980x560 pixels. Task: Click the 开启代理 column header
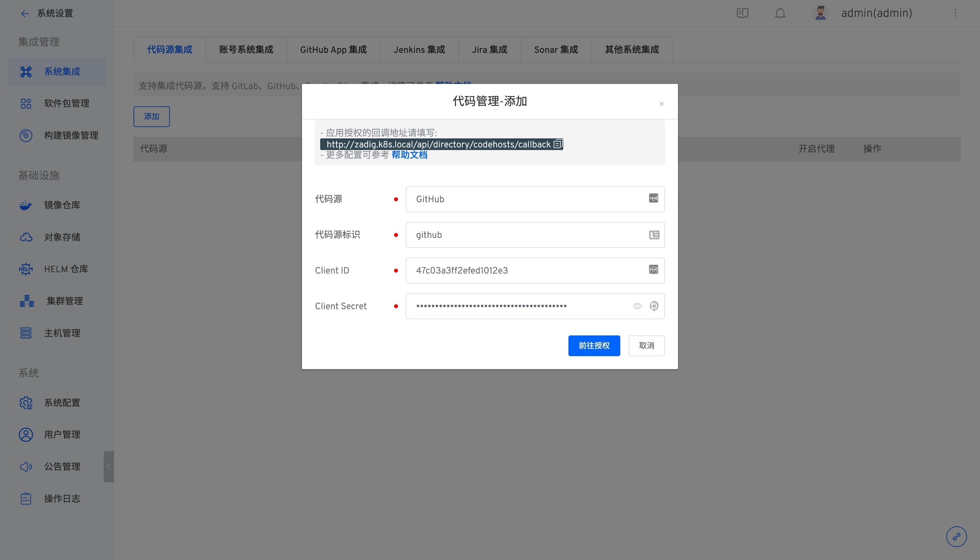tap(817, 149)
